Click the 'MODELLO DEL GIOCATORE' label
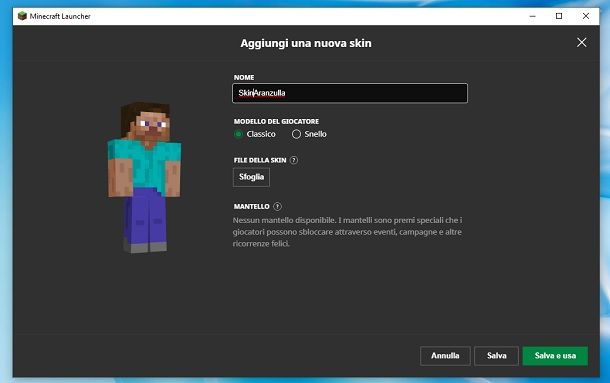The width and height of the screenshot is (610, 383). [x=276, y=121]
